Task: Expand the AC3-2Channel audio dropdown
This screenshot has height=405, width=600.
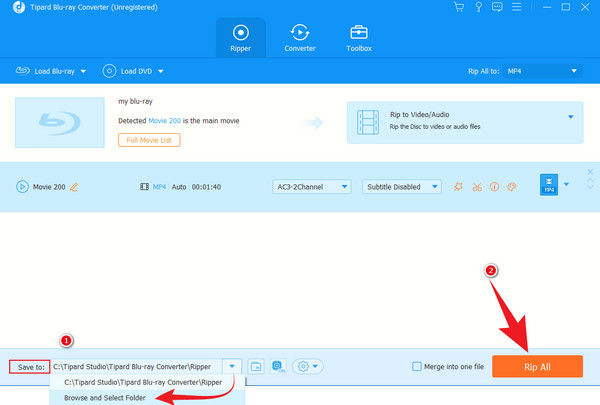Action: pyautogui.click(x=312, y=187)
